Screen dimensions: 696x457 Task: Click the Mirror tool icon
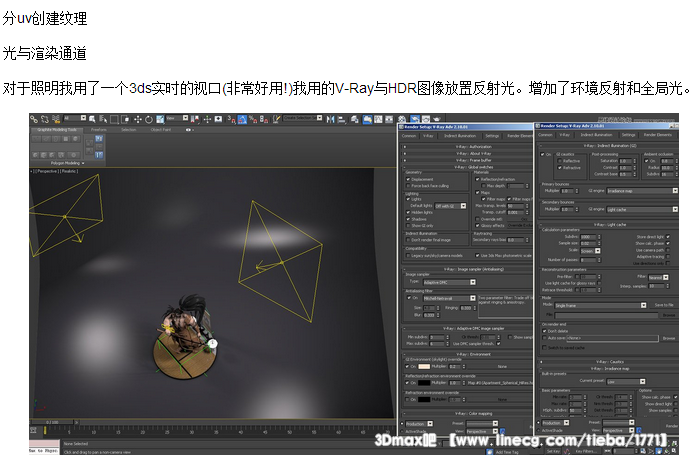(331, 119)
